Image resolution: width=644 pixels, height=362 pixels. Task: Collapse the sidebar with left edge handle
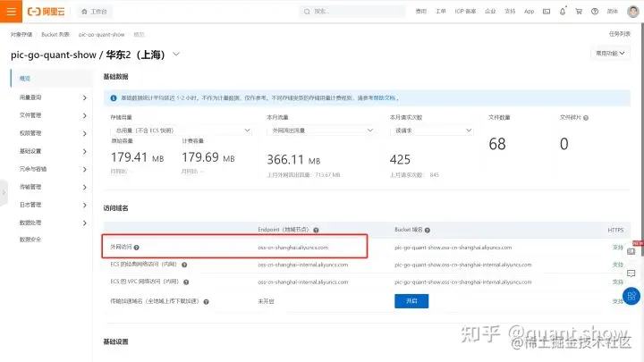click(4, 192)
